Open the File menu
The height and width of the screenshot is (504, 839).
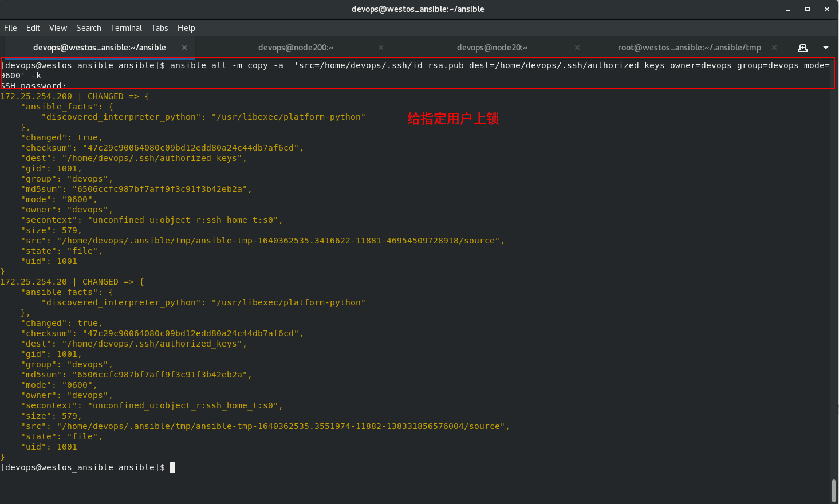pyautogui.click(x=10, y=27)
